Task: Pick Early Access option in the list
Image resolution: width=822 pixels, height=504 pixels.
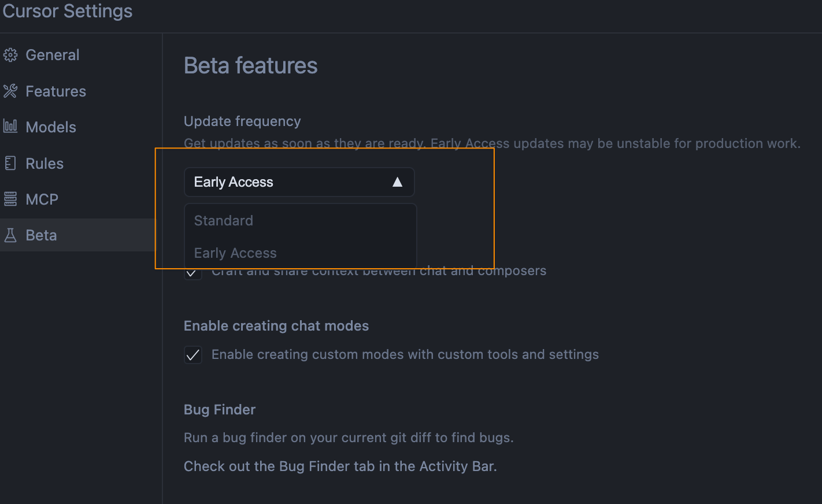Action: click(x=300, y=253)
